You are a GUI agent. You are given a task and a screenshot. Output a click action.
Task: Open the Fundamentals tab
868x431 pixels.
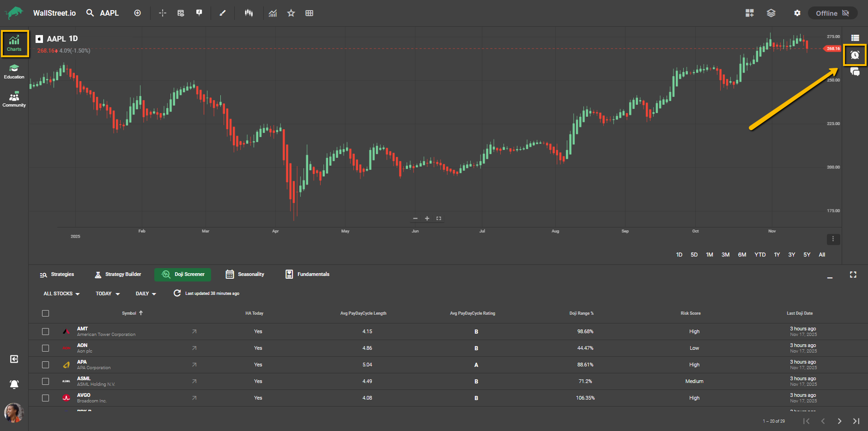pyautogui.click(x=307, y=275)
